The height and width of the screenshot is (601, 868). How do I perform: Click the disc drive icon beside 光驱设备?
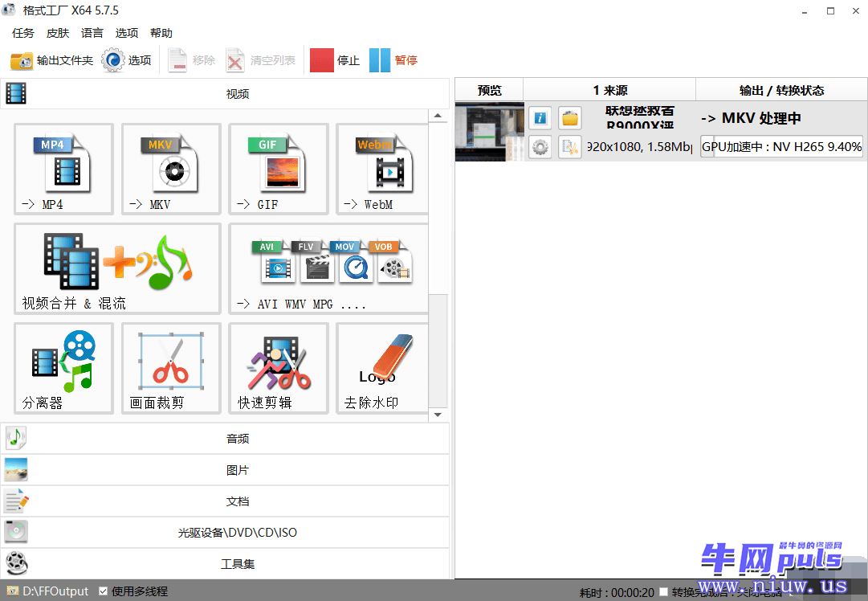pyautogui.click(x=16, y=532)
